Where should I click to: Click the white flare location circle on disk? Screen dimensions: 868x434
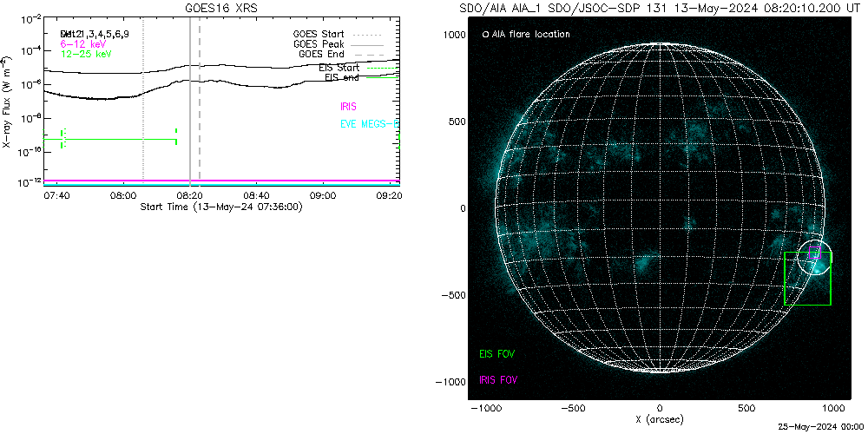pyautogui.click(x=814, y=256)
